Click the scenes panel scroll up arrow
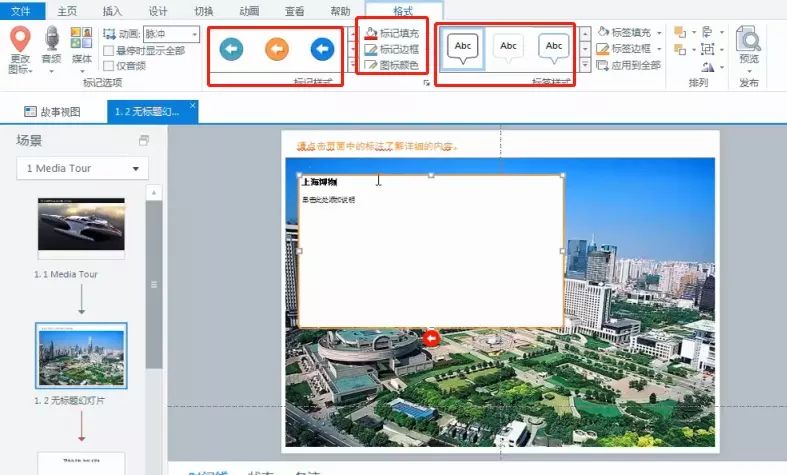Image resolution: width=787 pixels, height=475 pixels. tap(154, 193)
